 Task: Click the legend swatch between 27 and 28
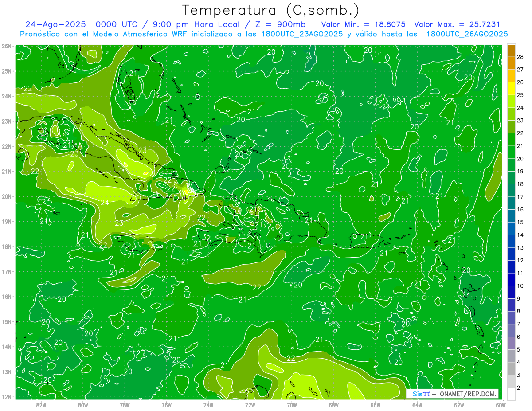click(x=511, y=63)
